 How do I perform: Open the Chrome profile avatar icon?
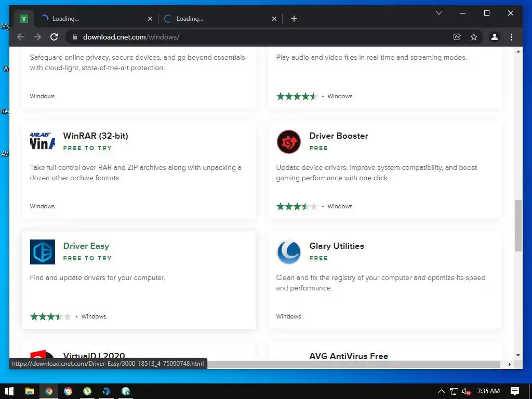point(495,37)
